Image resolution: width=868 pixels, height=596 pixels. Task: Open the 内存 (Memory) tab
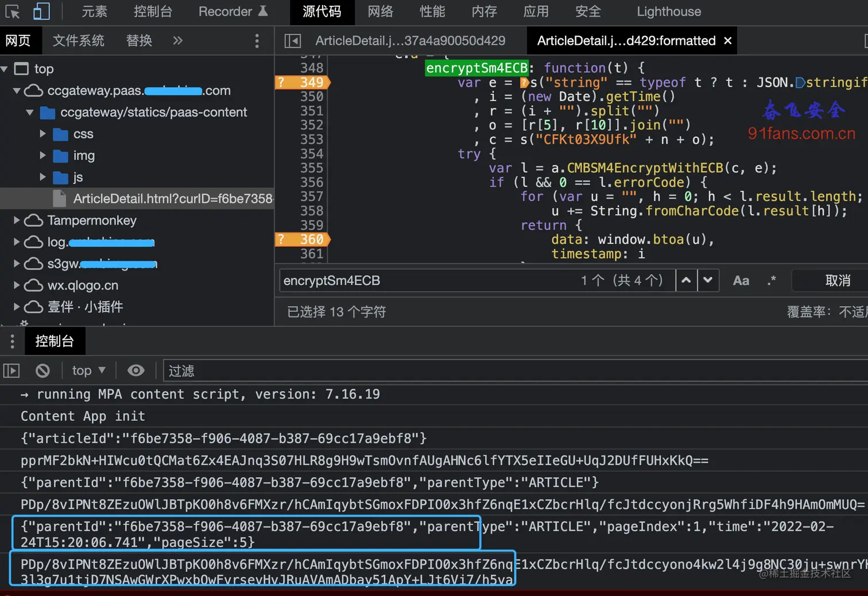pos(484,11)
